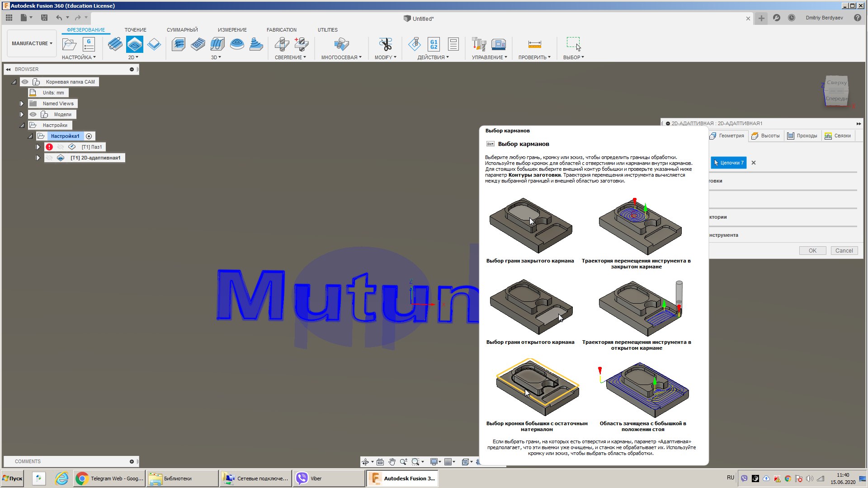Open the ДЕЙСТВИЯ dropdown menu
This screenshot has height=488, width=868.
(x=433, y=57)
